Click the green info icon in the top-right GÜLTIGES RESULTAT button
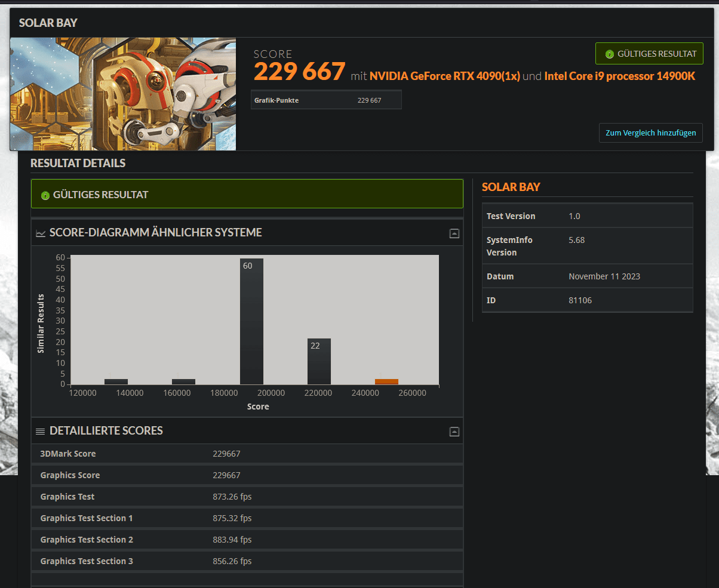The width and height of the screenshot is (719, 588). point(610,54)
